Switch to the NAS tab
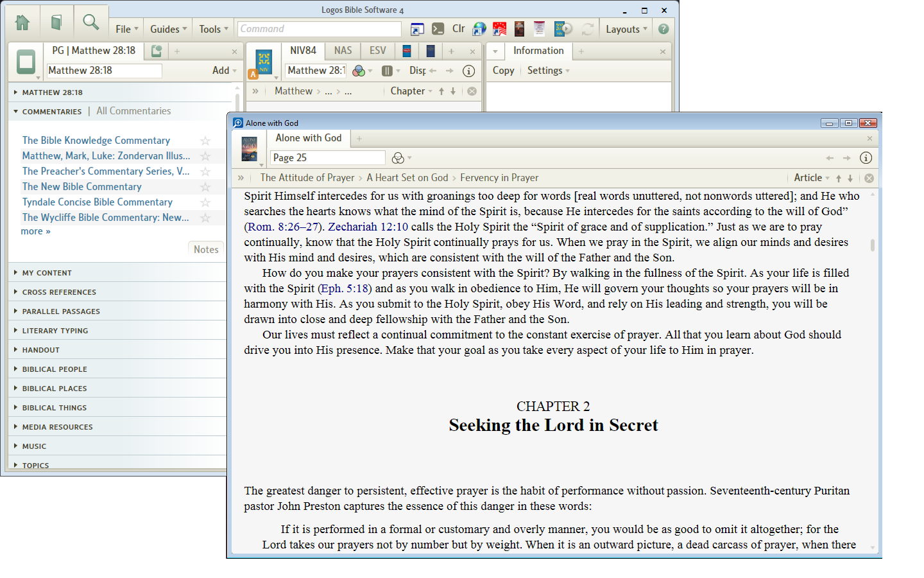924x578 pixels. pos(343,51)
